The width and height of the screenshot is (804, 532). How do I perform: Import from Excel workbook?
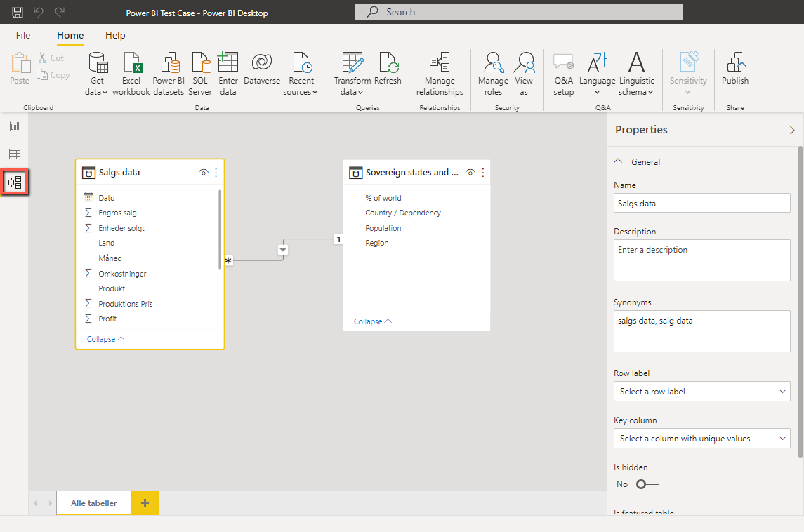pos(131,74)
